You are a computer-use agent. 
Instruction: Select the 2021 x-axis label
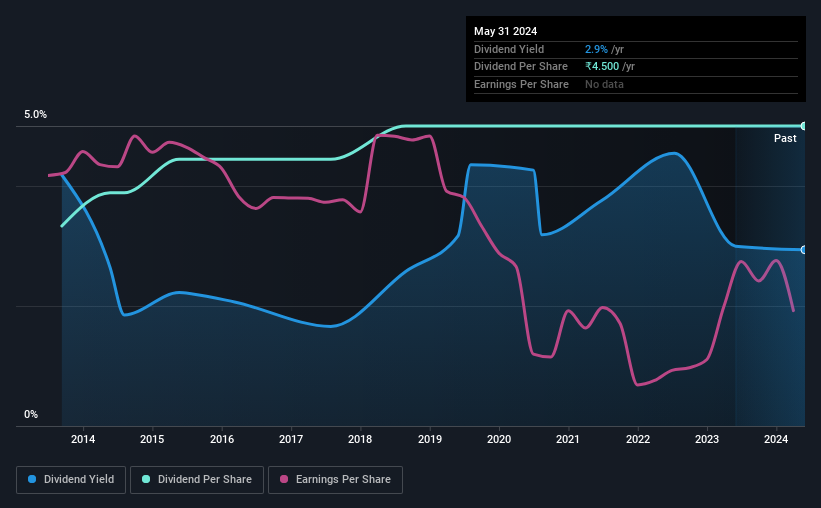click(x=568, y=439)
